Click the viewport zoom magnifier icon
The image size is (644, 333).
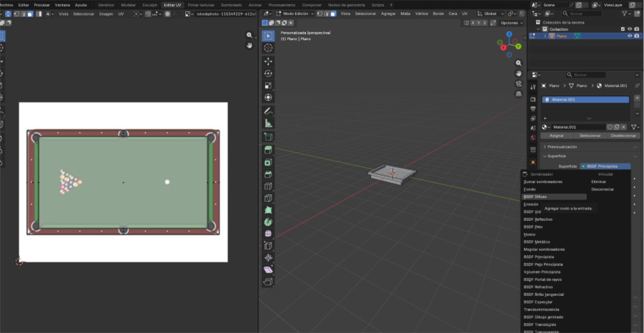pyautogui.click(x=519, y=63)
